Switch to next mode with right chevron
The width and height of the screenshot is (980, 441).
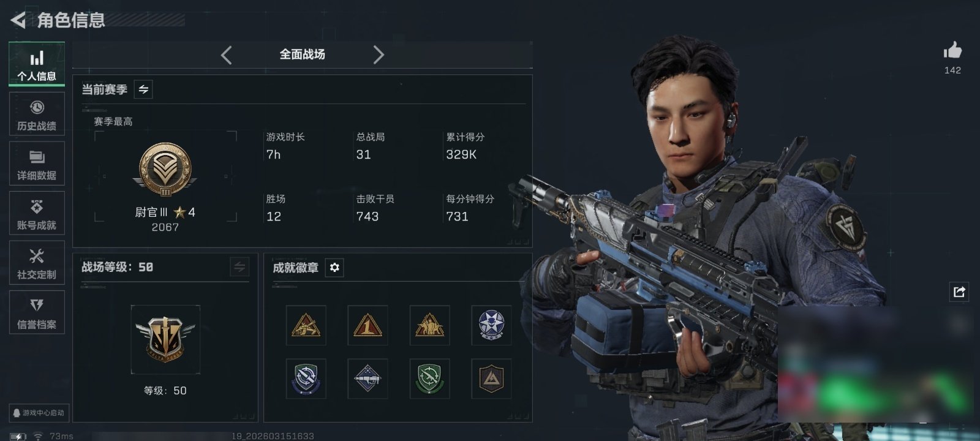point(379,55)
